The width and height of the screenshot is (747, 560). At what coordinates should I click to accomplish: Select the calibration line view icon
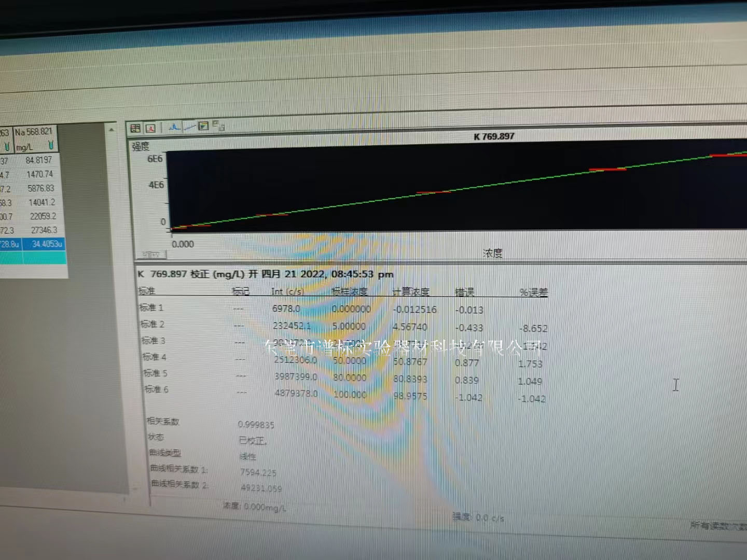pos(189,126)
